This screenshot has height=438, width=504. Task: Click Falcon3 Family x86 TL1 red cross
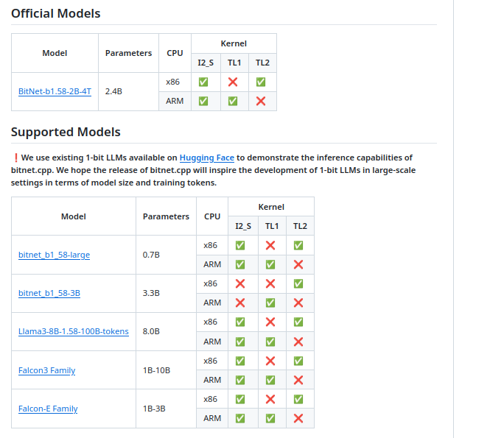coord(270,361)
